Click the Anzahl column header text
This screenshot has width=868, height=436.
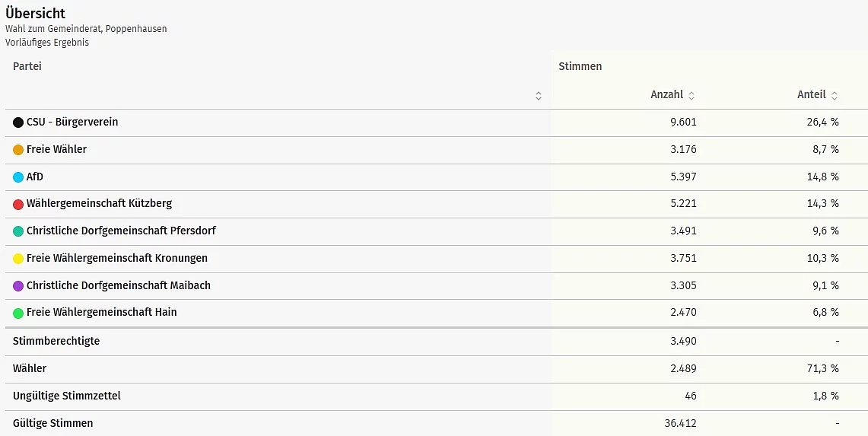pyautogui.click(x=666, y=95)
